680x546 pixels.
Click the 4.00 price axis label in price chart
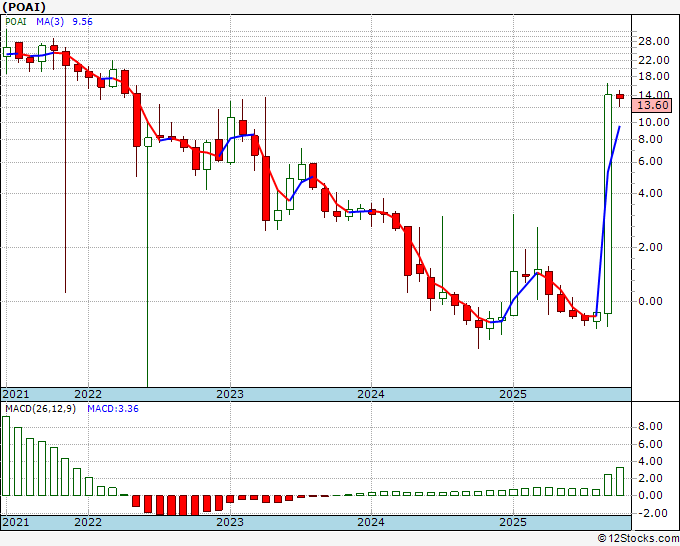click(651, 193)
